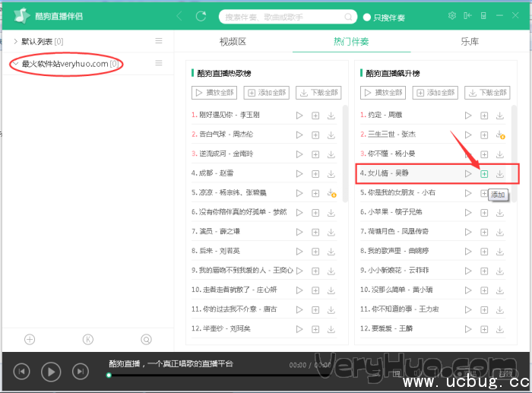Play song 约定 - 周蕙
The height and width of the screenshot is (393, 532).
click(468, 116)
